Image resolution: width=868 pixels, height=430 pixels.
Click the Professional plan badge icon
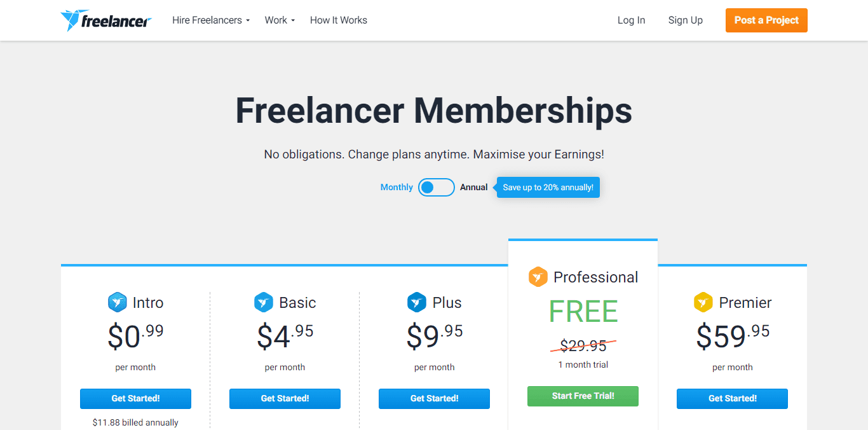pos(538,277)
